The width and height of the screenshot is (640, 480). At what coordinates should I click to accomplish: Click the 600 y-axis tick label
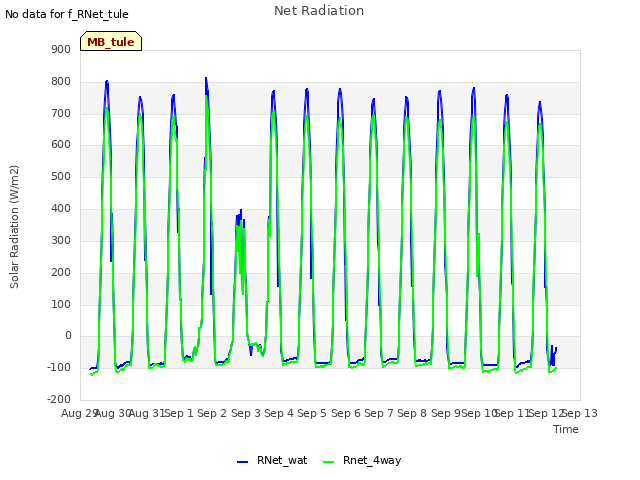click(61, 145)
